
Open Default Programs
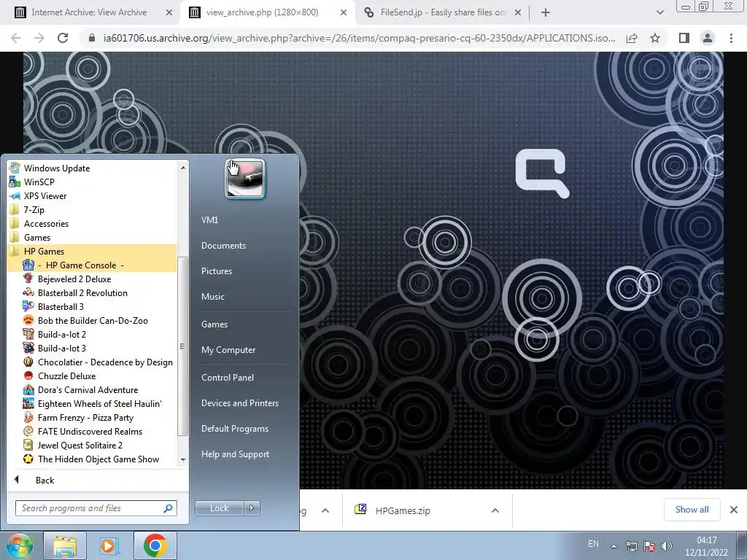tap(234, 429)
